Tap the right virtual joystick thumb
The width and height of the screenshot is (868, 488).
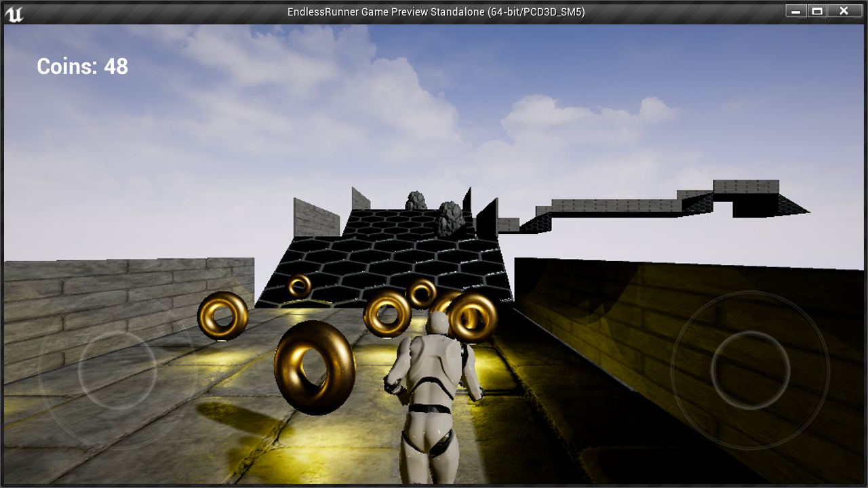click(750, 370)
